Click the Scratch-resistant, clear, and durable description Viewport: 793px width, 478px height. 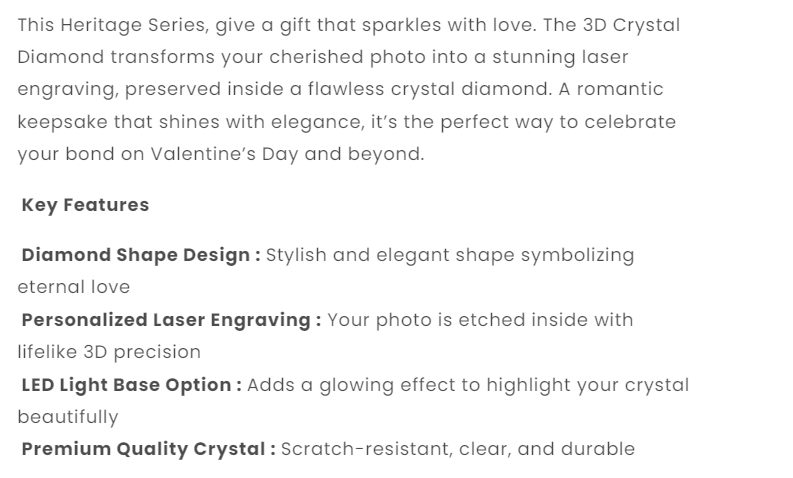point(457,449)
